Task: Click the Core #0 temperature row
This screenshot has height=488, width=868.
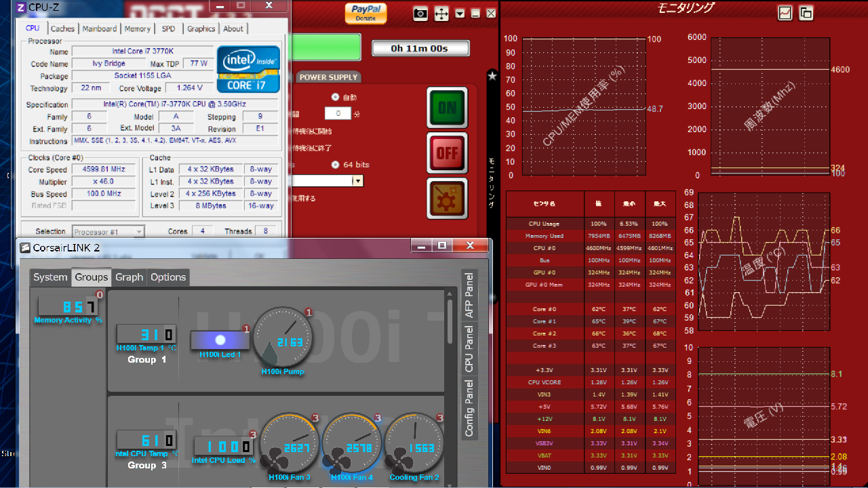Action: tap(591, 309)
